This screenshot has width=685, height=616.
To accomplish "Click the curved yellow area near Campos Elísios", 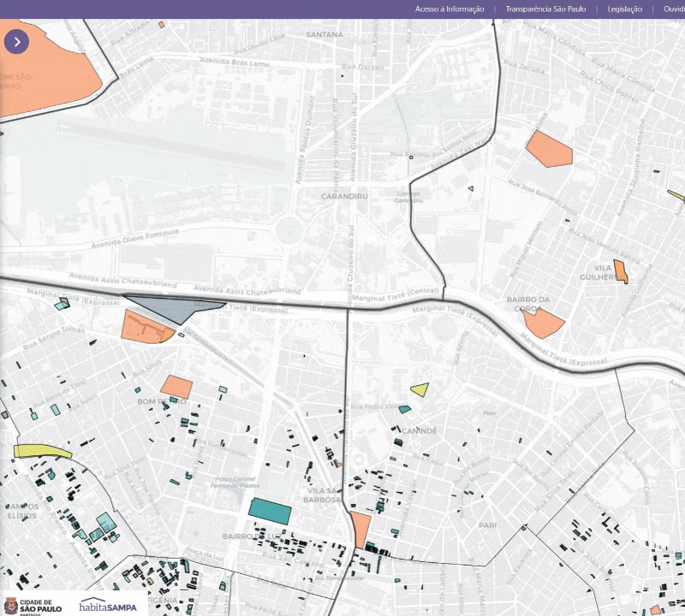I will click(x=41, y=451).
